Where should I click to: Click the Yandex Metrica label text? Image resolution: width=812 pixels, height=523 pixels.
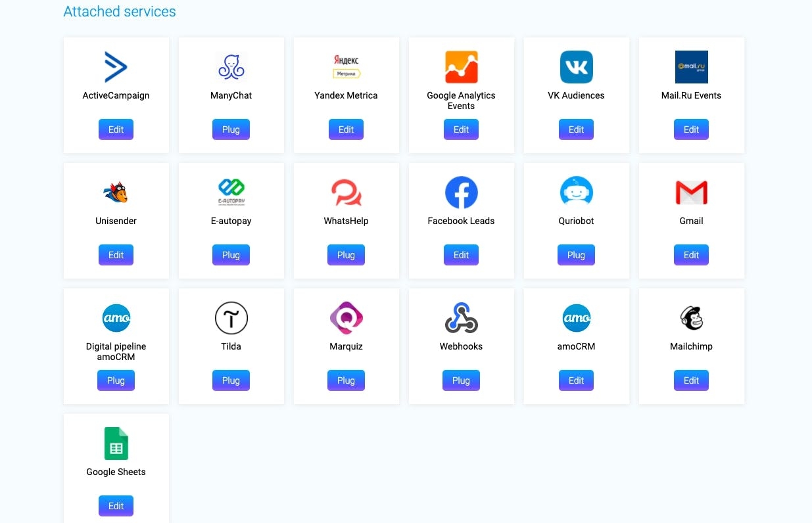pyautogui.click(x=346, y=95)
